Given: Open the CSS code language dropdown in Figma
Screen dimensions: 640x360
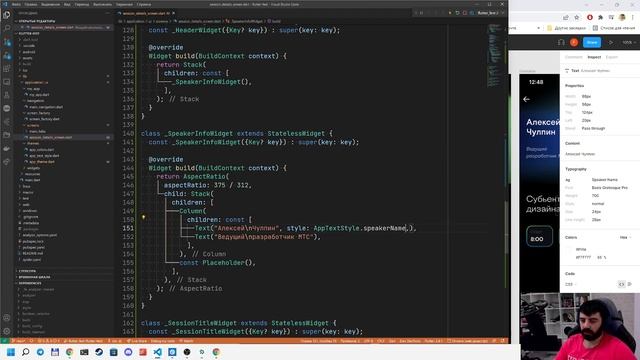Looking at the screenshot, I should 571,284.
